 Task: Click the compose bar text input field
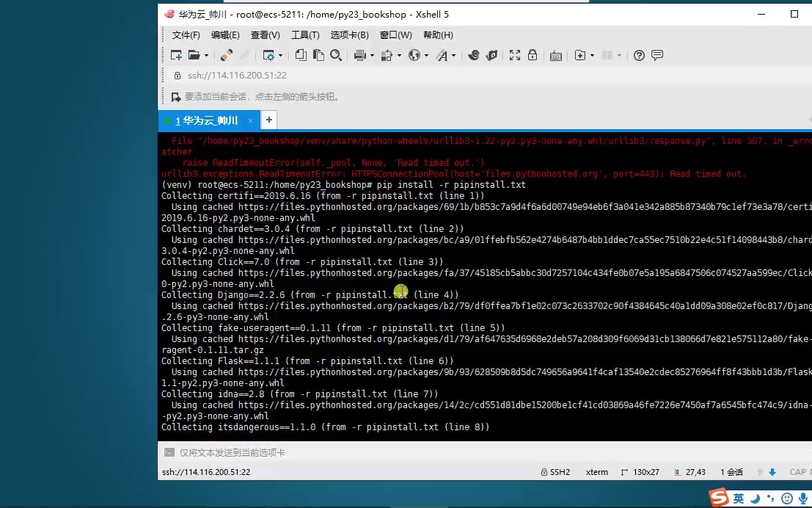click(440, 453)
